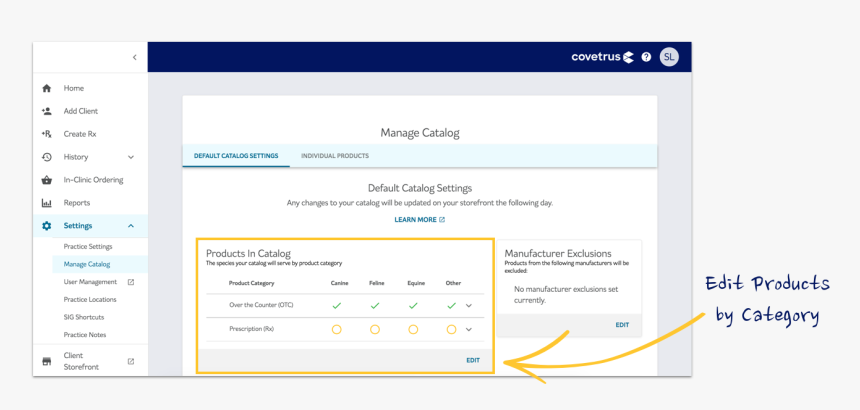Collapse the sidebar with the arrow

coord(134,57)
